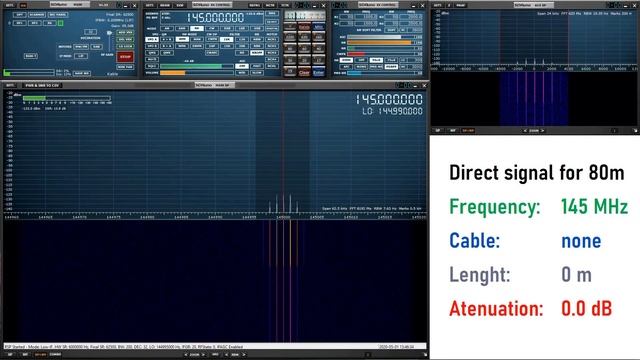
Task: Adjust the blue slider at EX Control bottom
Action: (381, 73)
